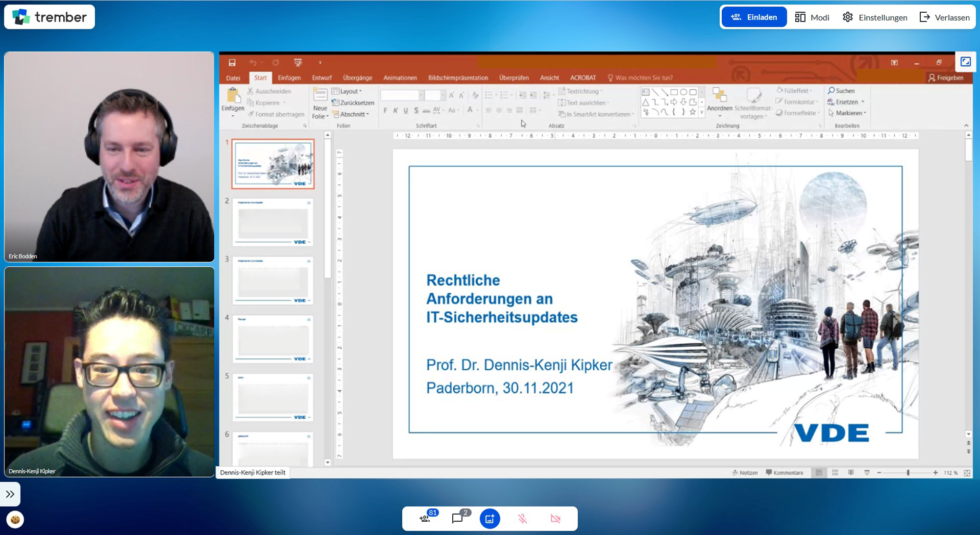Screen dimensions: 980x535
Task: Click Verlassen to leave the meeting
Action: (944, 17)
